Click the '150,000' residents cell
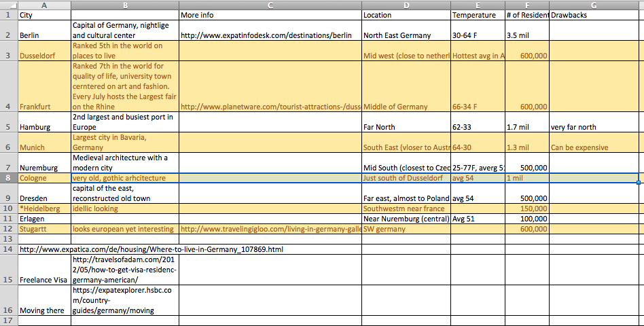 [x=527, y=209]
